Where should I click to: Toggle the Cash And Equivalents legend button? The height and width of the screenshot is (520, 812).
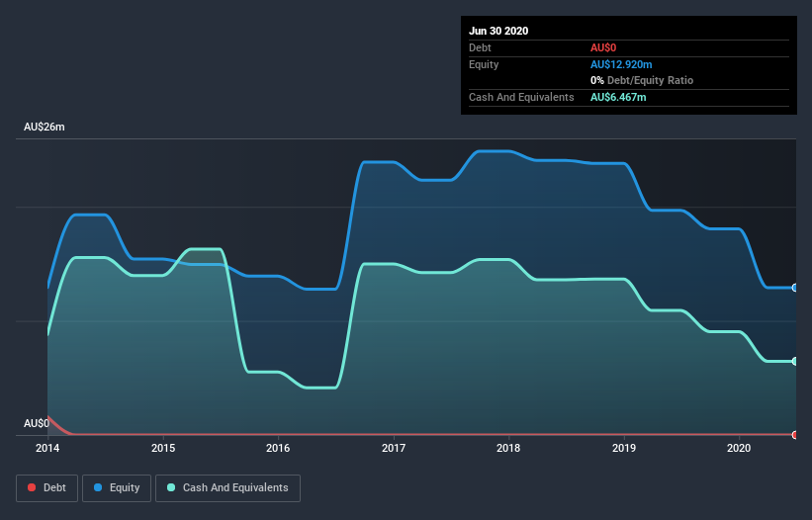pos(227,488)
